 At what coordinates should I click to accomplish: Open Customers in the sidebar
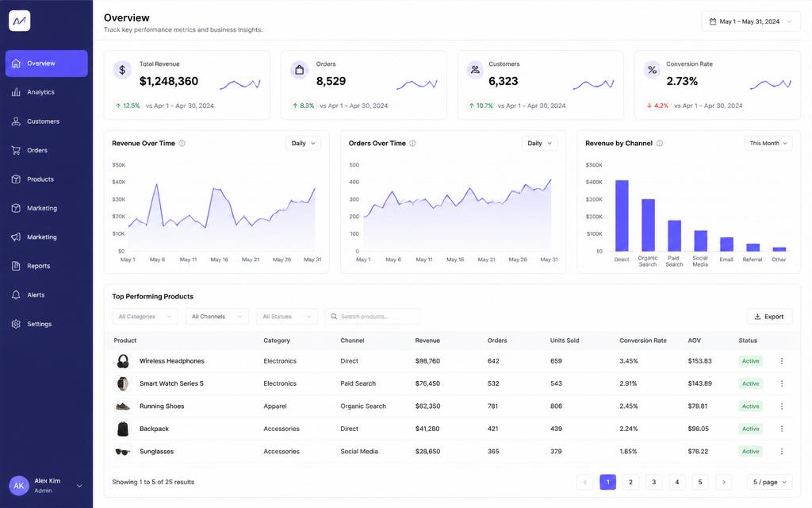pyautogui.click(x=47, y=121)
